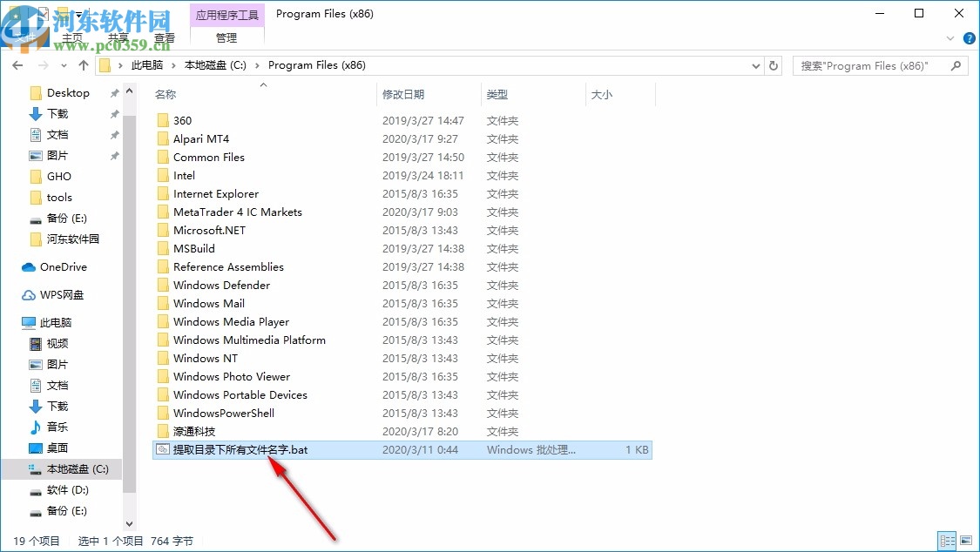Switch to the 查看 (View) ribbon tab
This screenshot has width=980, height=552.
tap(165, 37)
